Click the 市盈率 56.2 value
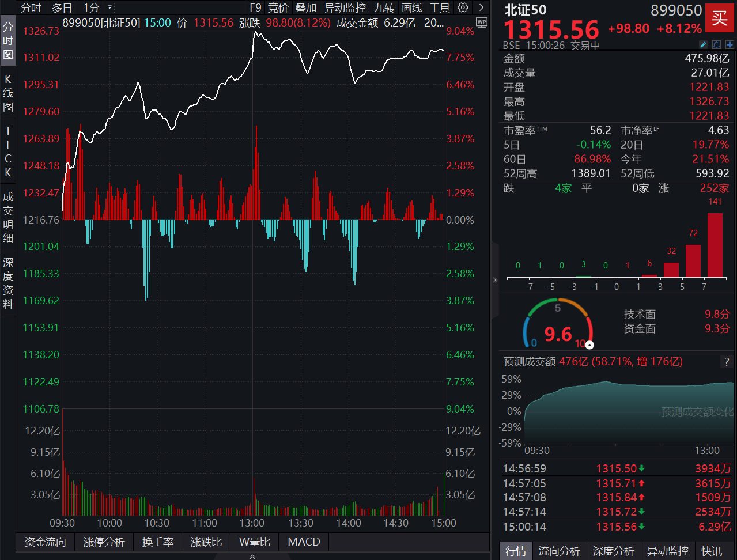This screenshot has height=560, width=737. point(600,131)
